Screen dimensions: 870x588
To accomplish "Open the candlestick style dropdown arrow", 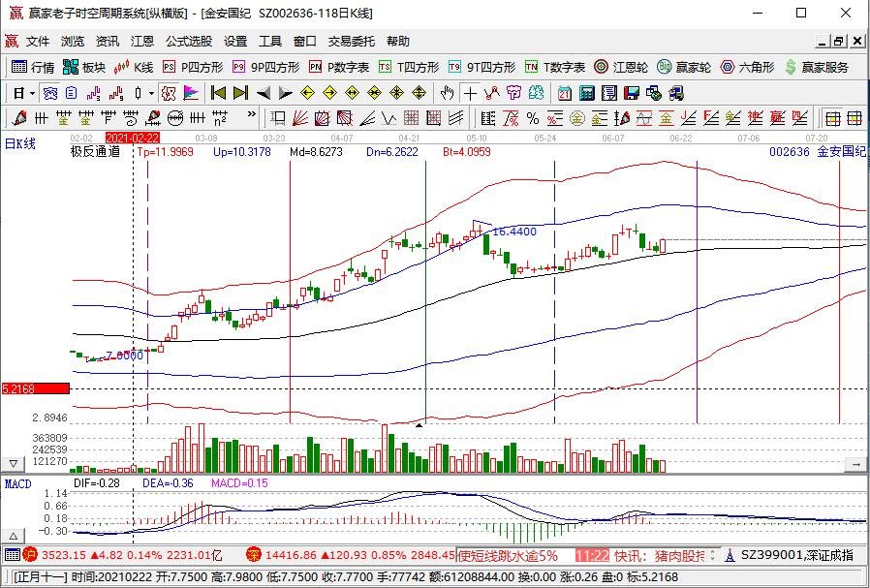I will [x=151, y=93].
